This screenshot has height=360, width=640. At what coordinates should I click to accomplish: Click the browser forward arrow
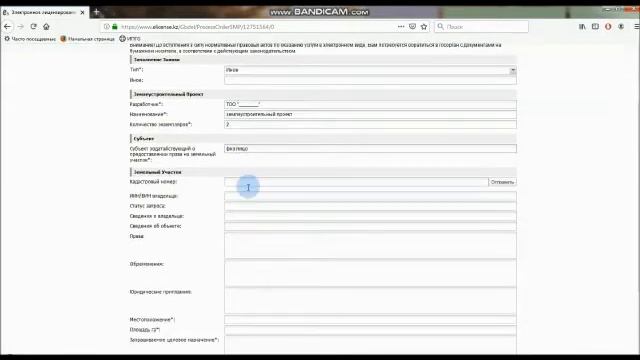click(x=20, y=27)
